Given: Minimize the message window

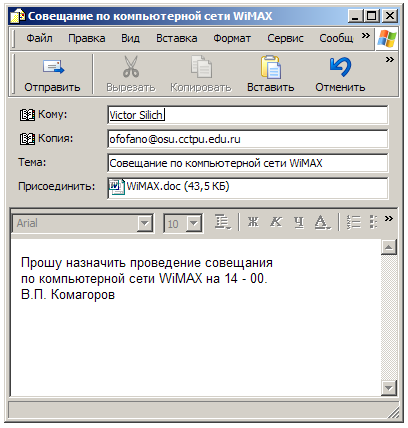Looking at the screenshot, I should click(355, 16).
